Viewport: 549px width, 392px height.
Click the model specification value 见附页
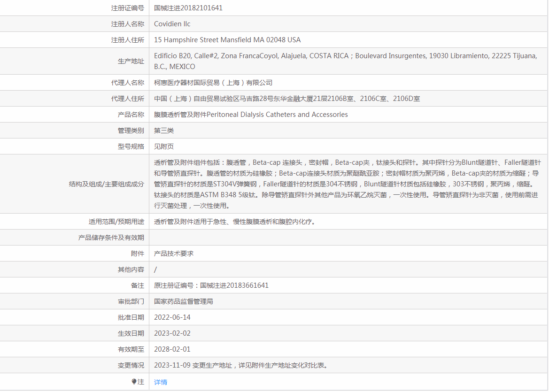pos(164,146)
